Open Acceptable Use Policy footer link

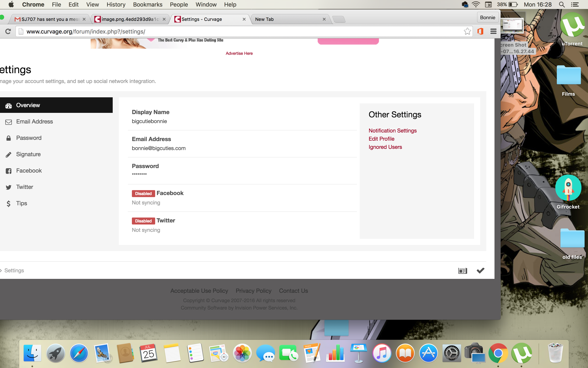(199, 291)
